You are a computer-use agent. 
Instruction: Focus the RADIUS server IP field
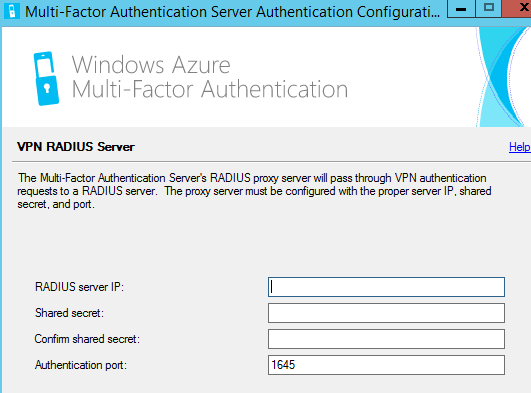(x=386, y=287)
